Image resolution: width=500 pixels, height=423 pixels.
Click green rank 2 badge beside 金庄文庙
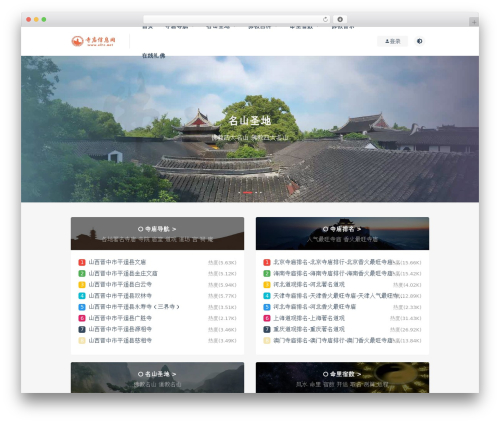click(x=82, y=273)
